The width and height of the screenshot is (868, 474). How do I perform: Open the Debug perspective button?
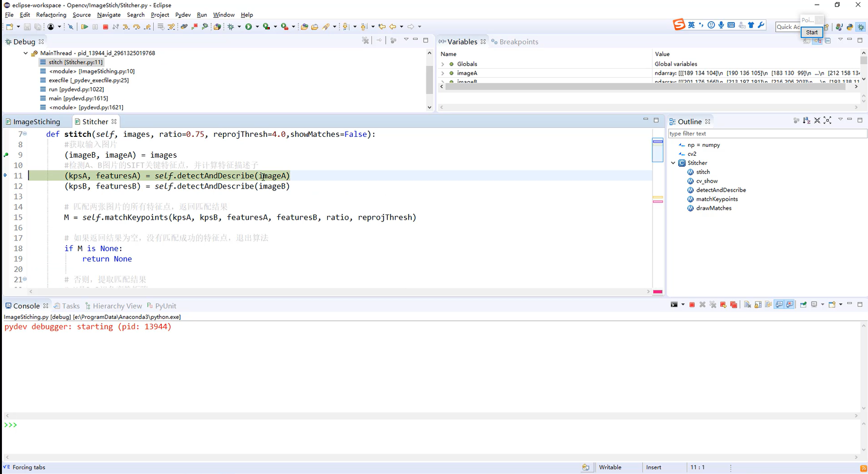(861, 27)
